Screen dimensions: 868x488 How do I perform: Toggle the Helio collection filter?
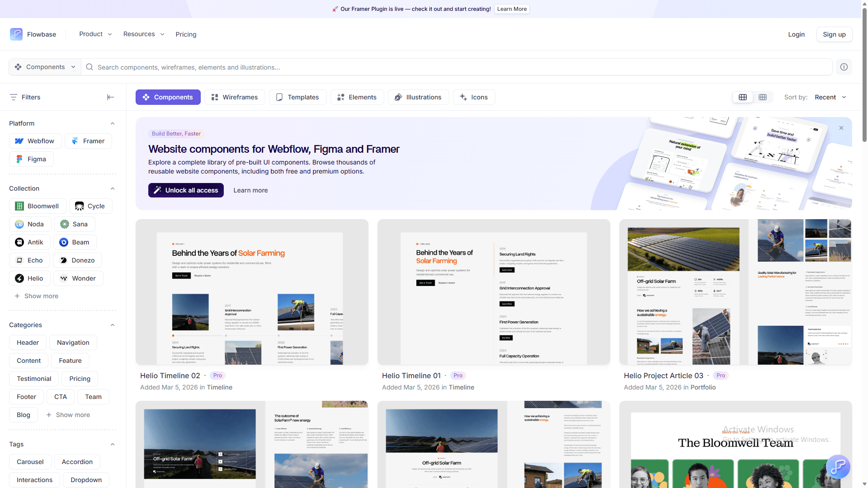[29, 278]
